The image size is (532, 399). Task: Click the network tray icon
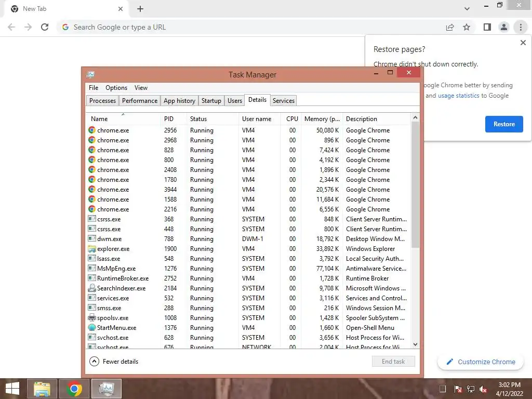coord(471,389)
